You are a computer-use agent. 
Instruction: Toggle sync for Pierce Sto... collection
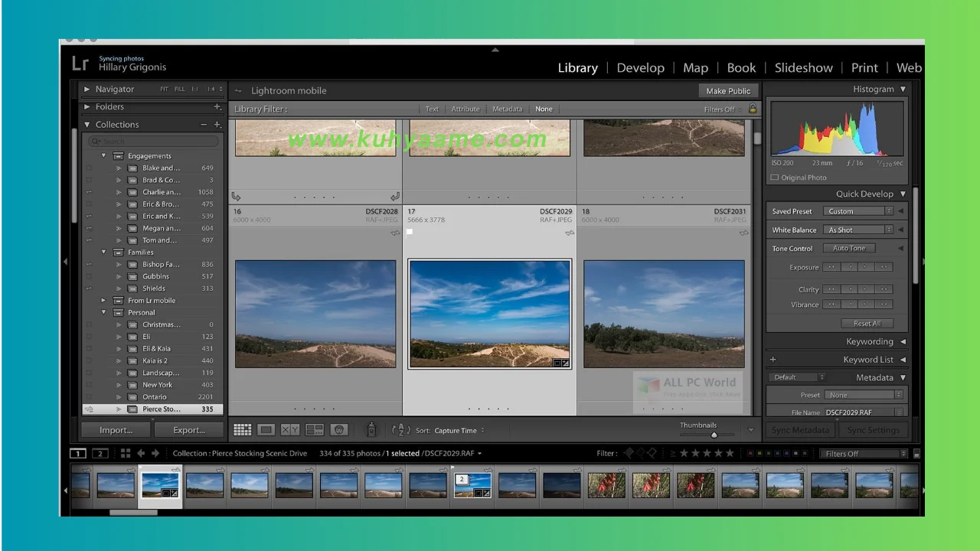[x=89, y=409]
